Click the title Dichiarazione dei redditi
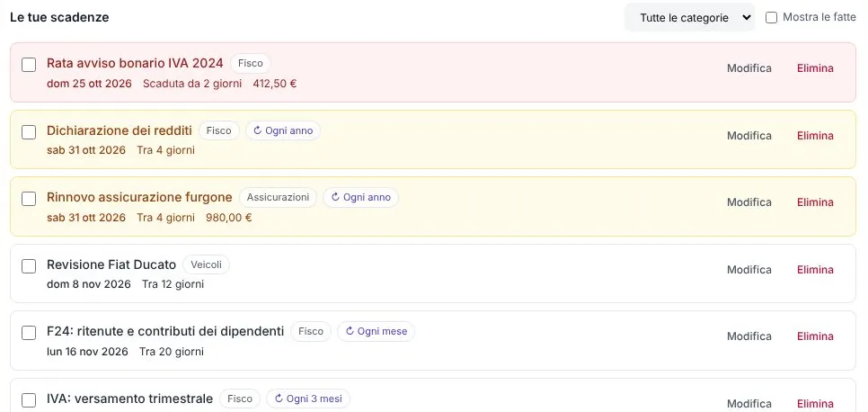 pyautogui.click(x=120, y=130)
